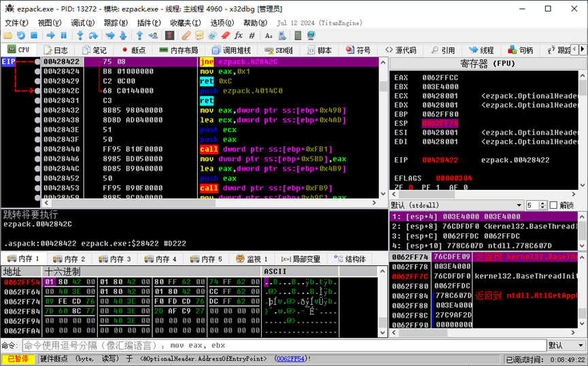Open the calculator tool
588x366 pixels.
pos(298,35)
